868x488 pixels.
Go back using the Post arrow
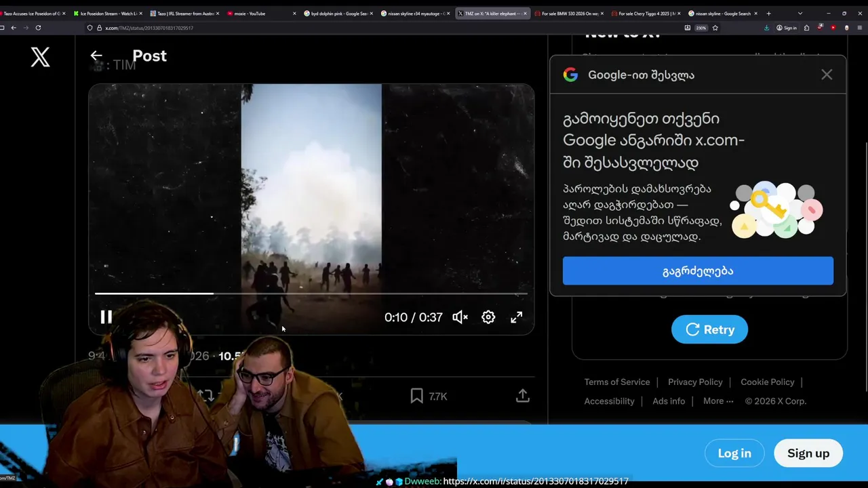coord(96,56)
